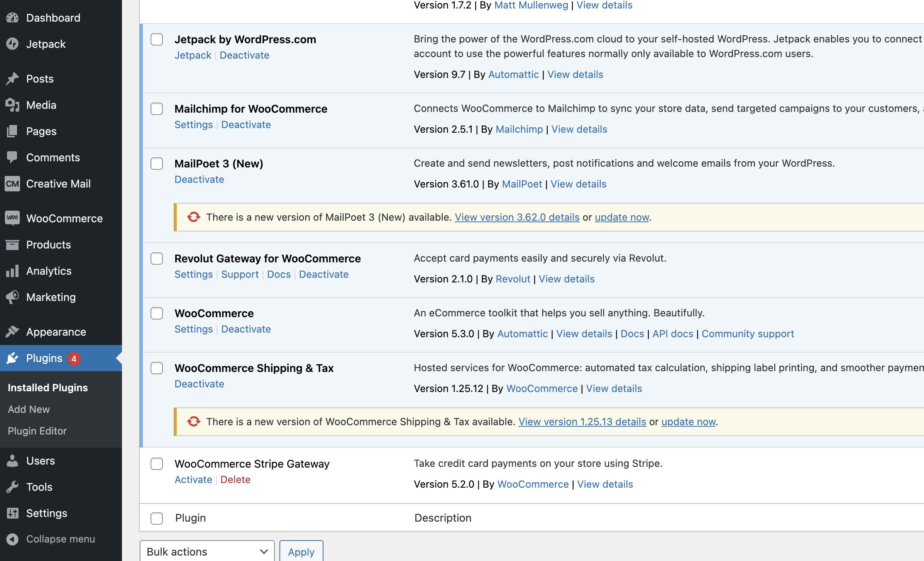Viewport: 924px width, 561px height.
Task: Click the Appearance icon in sidebar
Action: coord(12,331)
